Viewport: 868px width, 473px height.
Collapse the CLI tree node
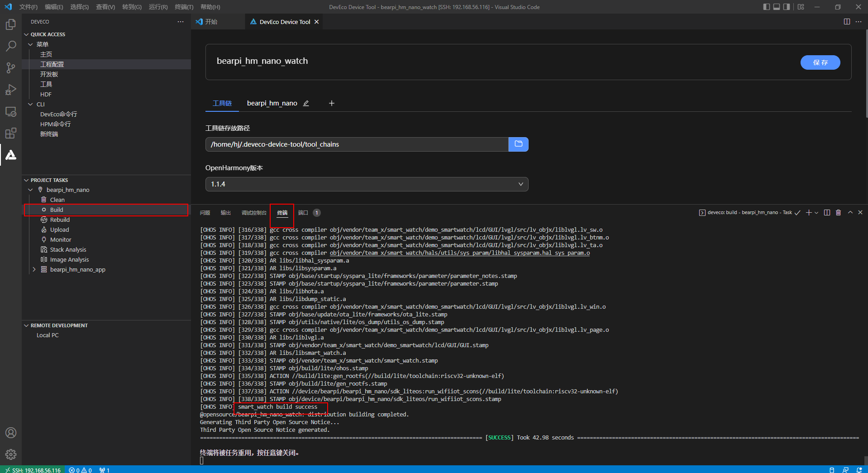(30, 104)
